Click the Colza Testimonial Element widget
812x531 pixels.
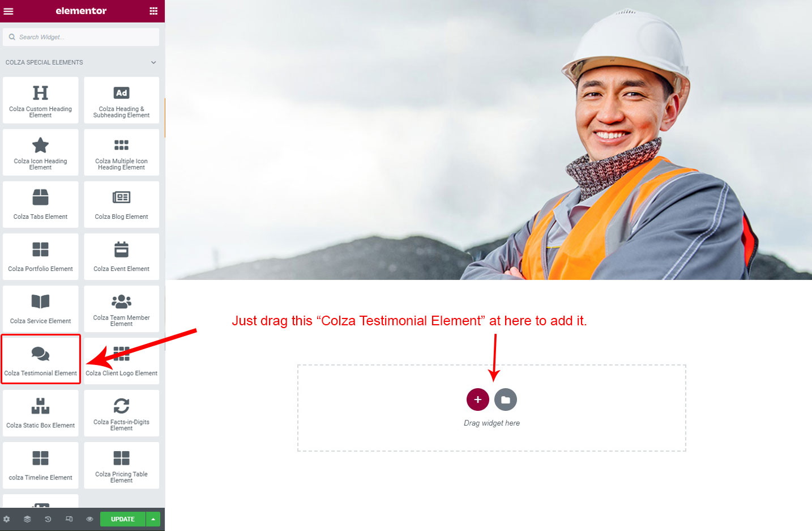pyautogui.click(x=41, y=360)
